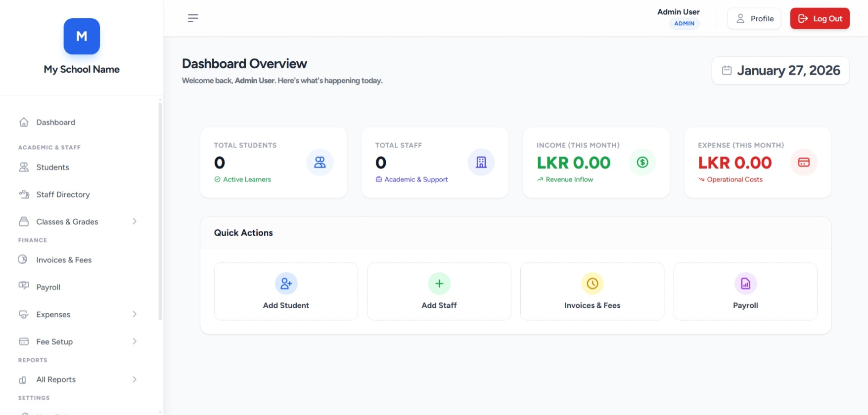Click the red Expense card icon
This screenshot has width=868, height=415.
(x=804, y=162)
